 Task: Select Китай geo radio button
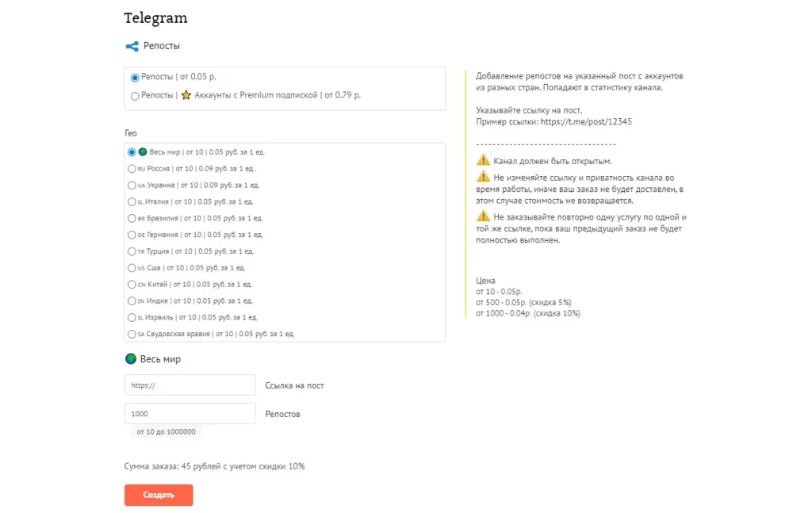[132, 285]
